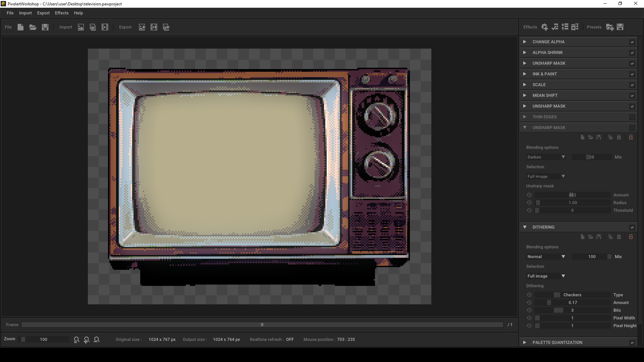Reset Dithering effect with new-file icon
This screenshot has height=362, width=644.
click(x=582, y=237)
